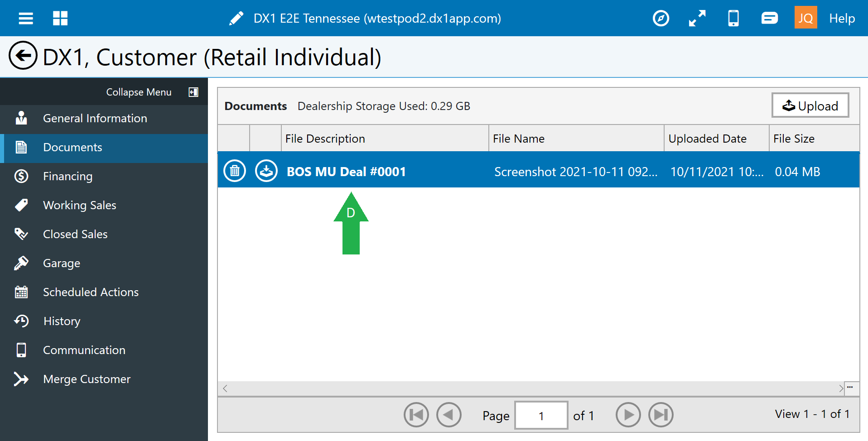
Task: Sort by Uploaded Date column header
Action: pos(717,139)
